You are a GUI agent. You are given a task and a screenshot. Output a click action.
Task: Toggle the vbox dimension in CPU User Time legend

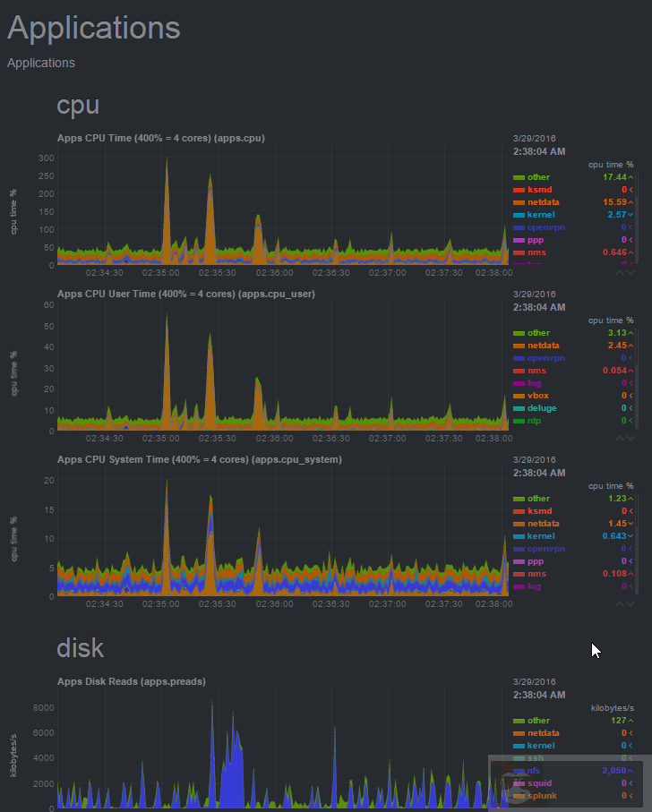tap(536, 396)
